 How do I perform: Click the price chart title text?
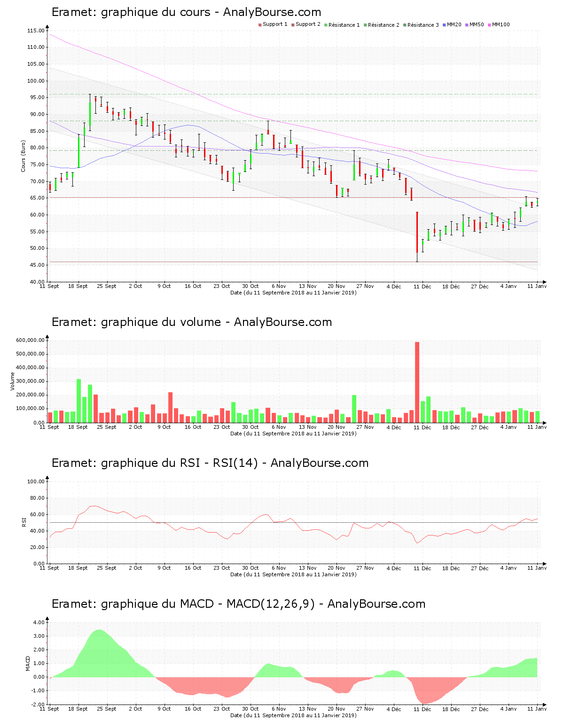[x=186, y=12]
